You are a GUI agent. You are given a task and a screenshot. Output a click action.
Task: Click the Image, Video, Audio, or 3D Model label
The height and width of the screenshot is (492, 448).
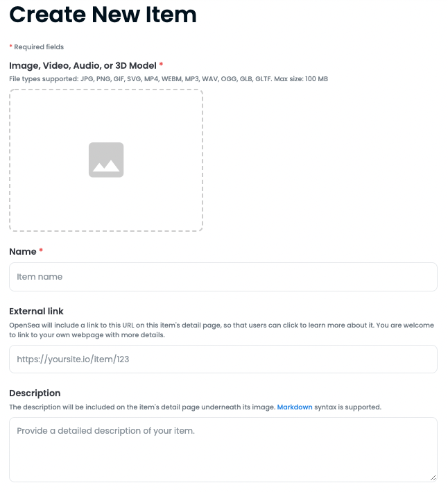pos(83,66)
